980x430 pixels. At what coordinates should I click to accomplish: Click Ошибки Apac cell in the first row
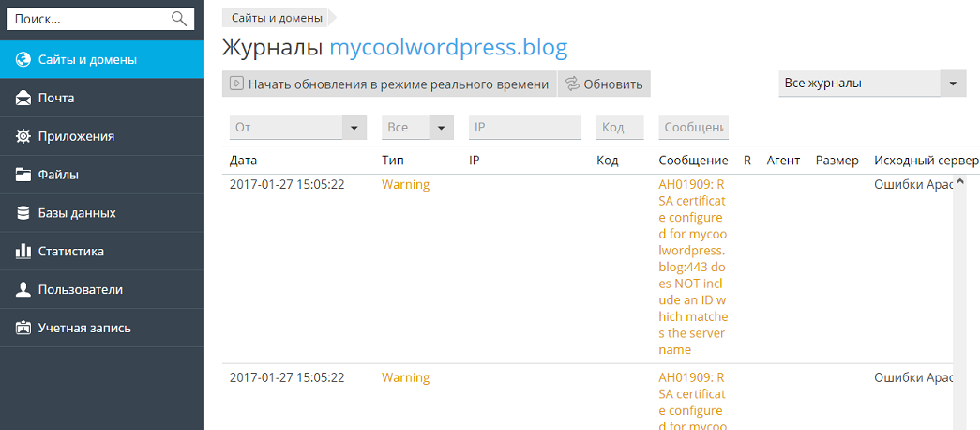pos(912,185)
